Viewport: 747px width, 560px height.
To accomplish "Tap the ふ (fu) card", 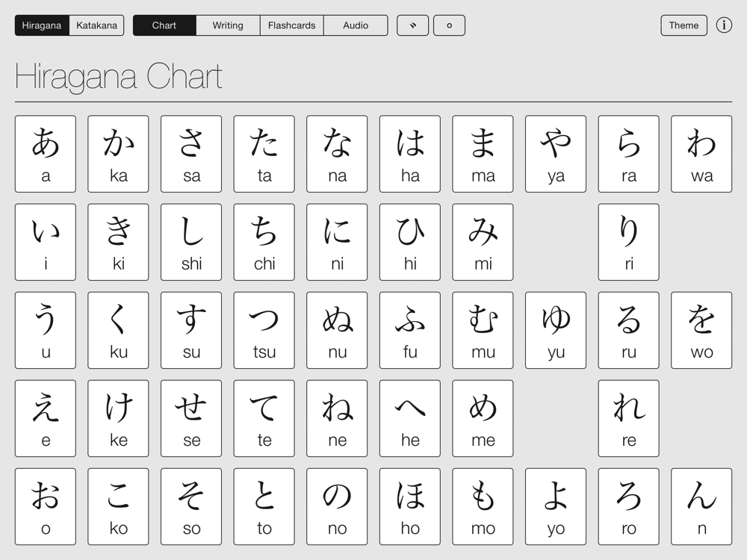I will (409, 330).
